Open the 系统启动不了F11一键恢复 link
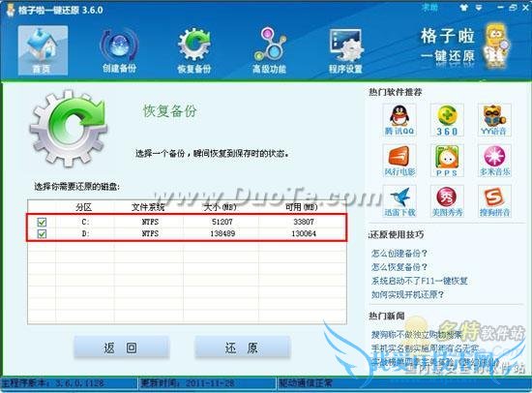The width and height of the screenshot is (532, 393). (x=420, y=281)
